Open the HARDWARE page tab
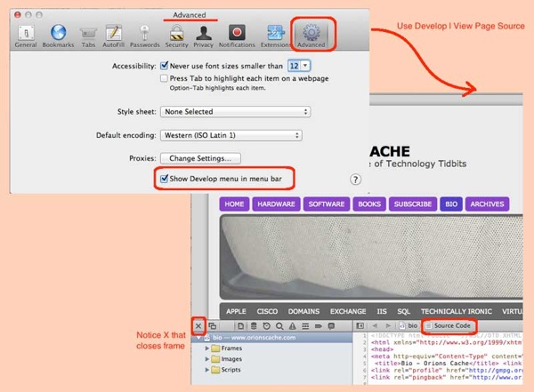 (276, 204)
